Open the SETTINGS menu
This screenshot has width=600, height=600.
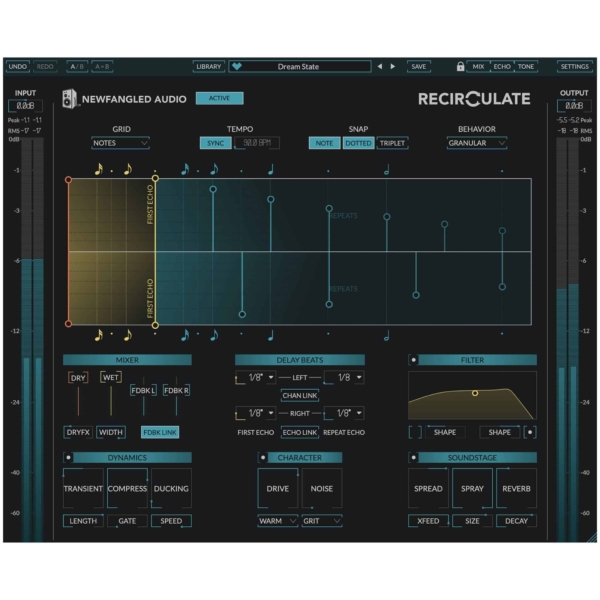[x=574, y=66]
